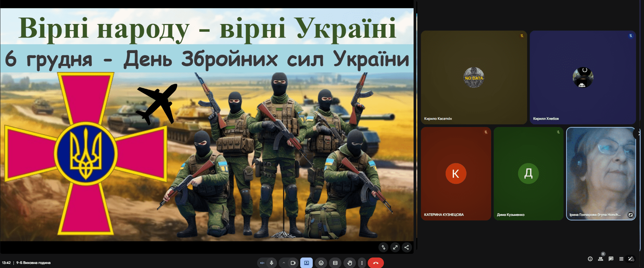Image resolution: width=644 pixels, height=268 pixels.
Task: Open the audio level indicator options
Action: [x=262, y=263]
